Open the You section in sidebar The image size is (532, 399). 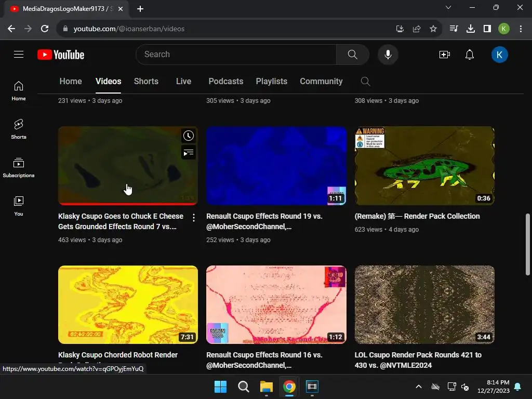pyautogui.click(x=19, y=206)
